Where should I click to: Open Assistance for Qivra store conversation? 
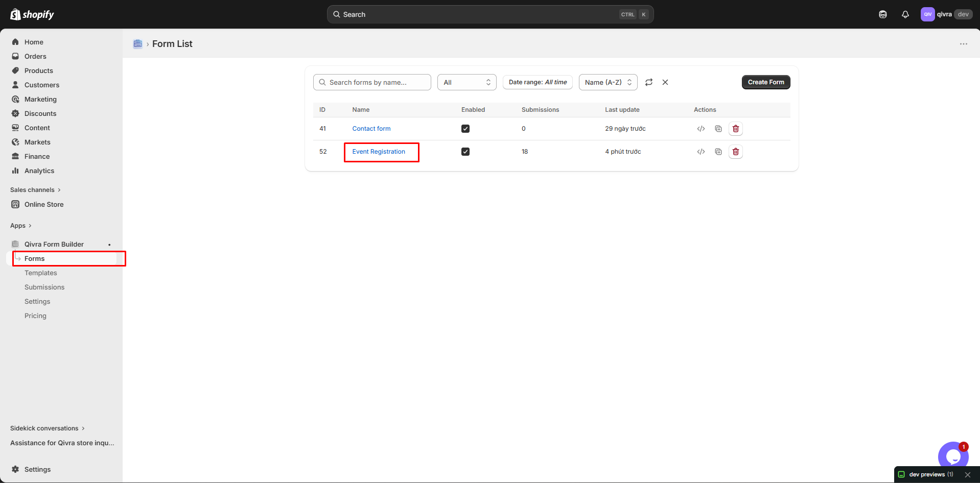click(x=62, y=443)
